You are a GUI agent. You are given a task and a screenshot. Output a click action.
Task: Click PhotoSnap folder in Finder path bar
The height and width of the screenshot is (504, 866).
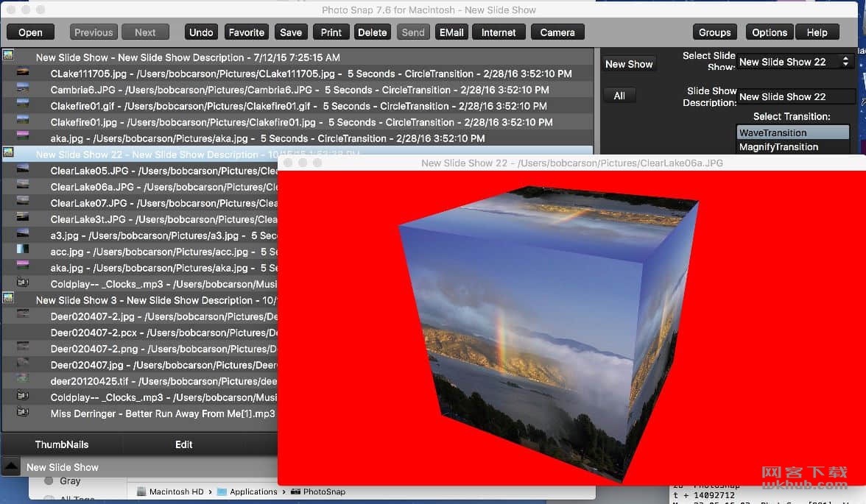[x=318, y=491]
